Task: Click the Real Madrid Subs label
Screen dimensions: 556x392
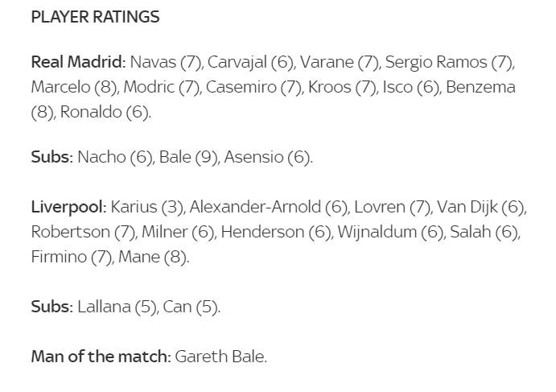Action: tap(50, 157)
